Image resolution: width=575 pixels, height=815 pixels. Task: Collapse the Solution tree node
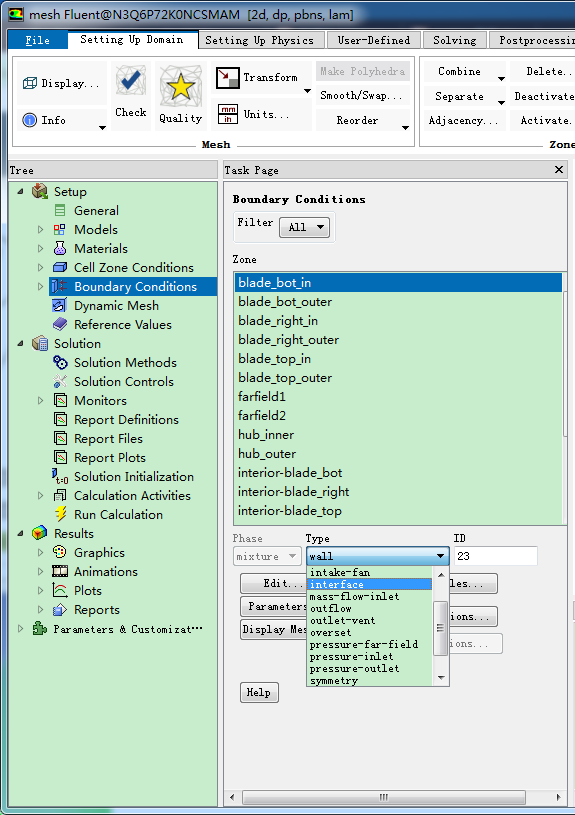pyautogui.click(x=20, y=344)
